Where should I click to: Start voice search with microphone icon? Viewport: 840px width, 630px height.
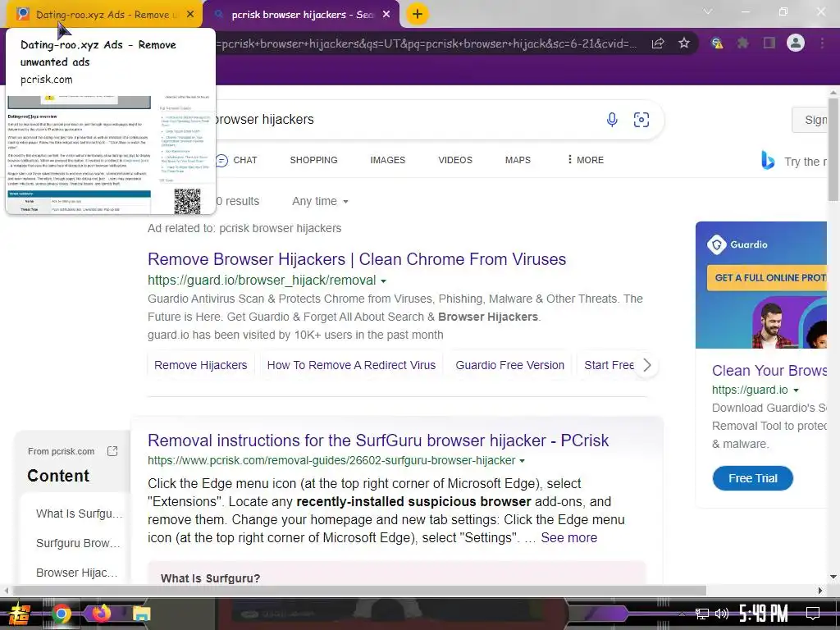pyautogui.click(x=612, y=120)
